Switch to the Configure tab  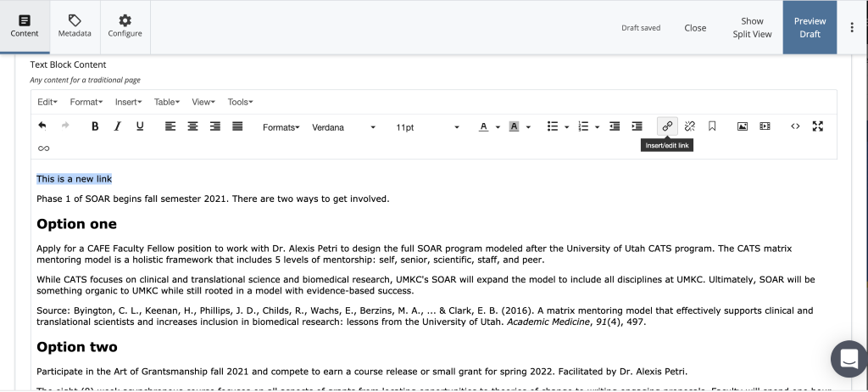click(x=125, y=26)
